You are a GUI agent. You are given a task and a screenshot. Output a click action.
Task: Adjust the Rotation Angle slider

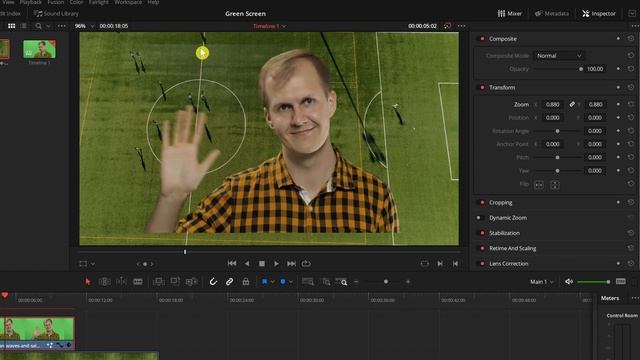[x=557, y=131]
